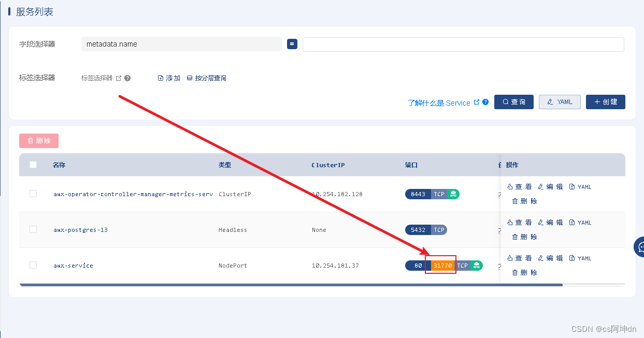The width and height of the screenshot is (644, 338).
Task: Click the 查看 view icon for awx-service
Action: pos(519,258)
